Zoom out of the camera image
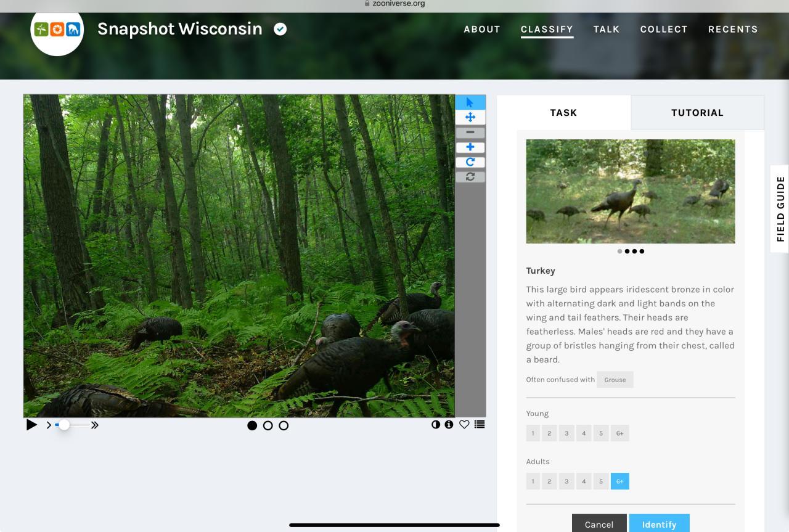 pyautogui.click(x=470, y=133)
